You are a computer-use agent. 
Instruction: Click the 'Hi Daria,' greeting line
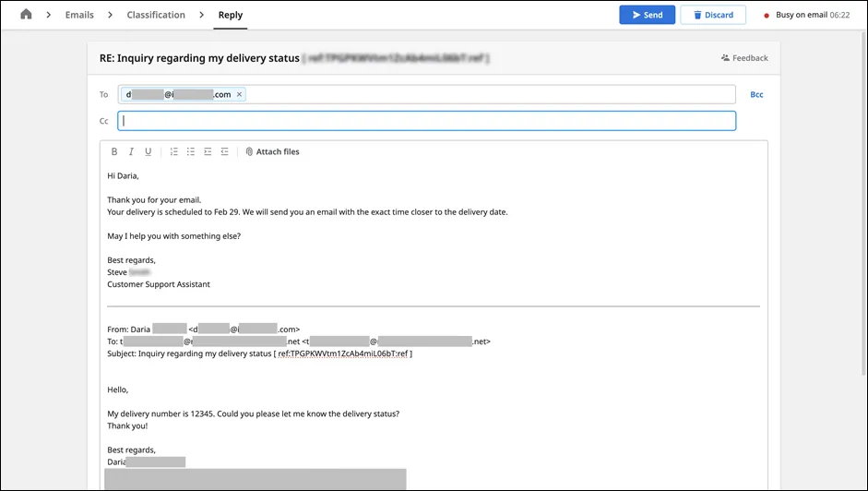tap(123, 175)
